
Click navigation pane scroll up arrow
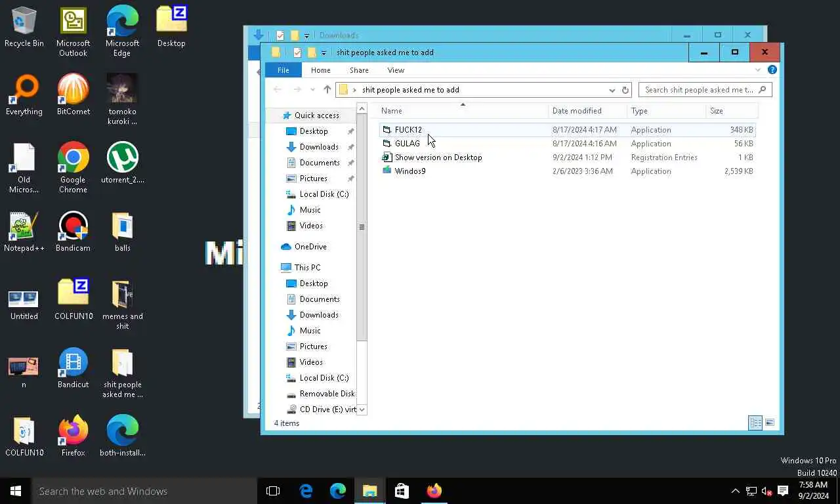362,108
